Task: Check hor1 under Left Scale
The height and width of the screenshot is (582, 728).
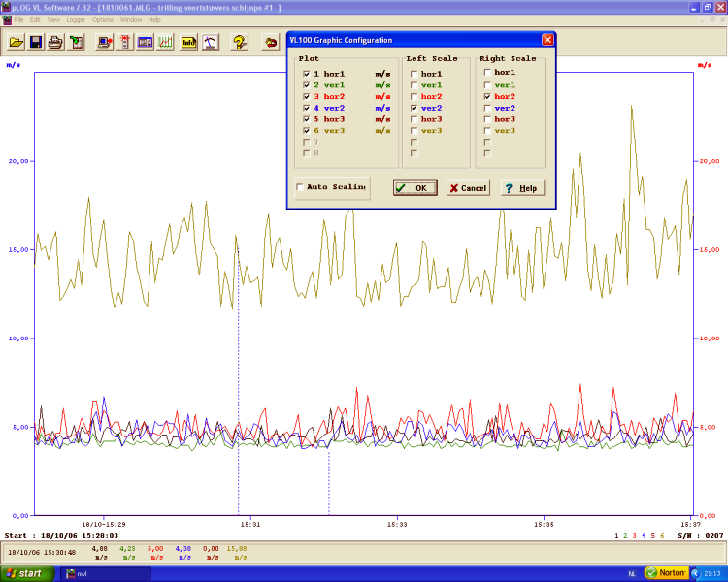Action: pyautogui.click(x=414, y=74)
